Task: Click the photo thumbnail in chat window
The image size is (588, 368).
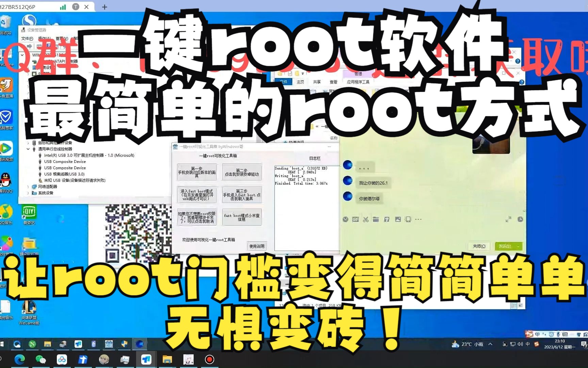Action: (x=491, y=144)
